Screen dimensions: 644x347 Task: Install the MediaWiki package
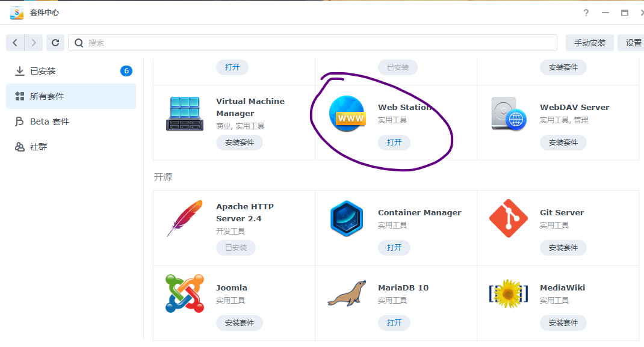pos(563,323)
